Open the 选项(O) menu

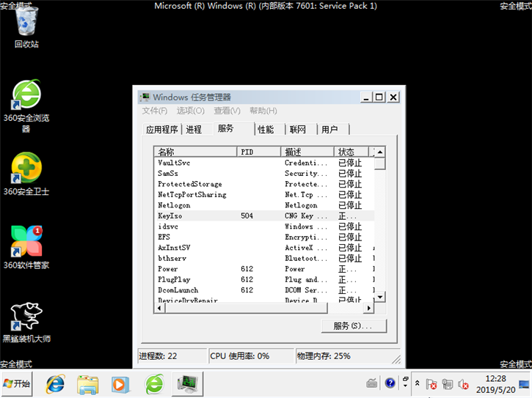[190, 111]
